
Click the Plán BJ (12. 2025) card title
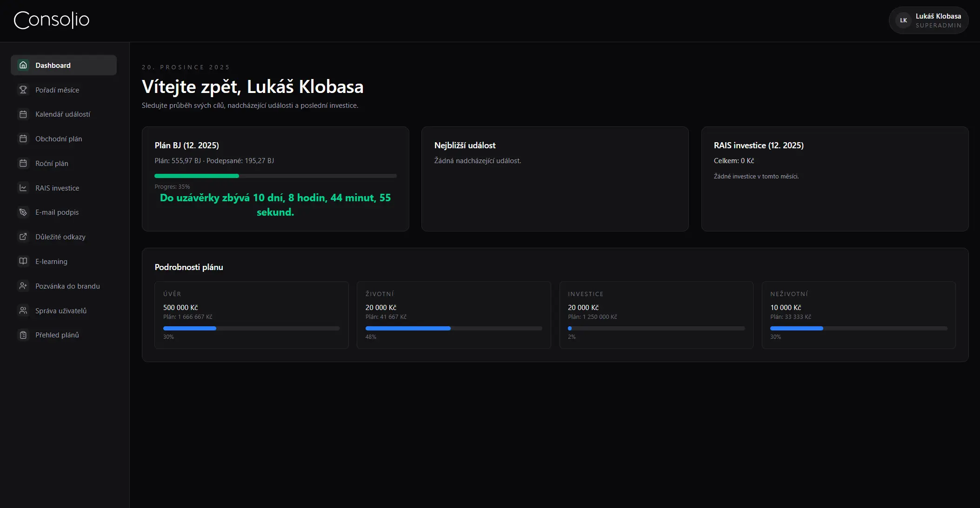[187, 145]
